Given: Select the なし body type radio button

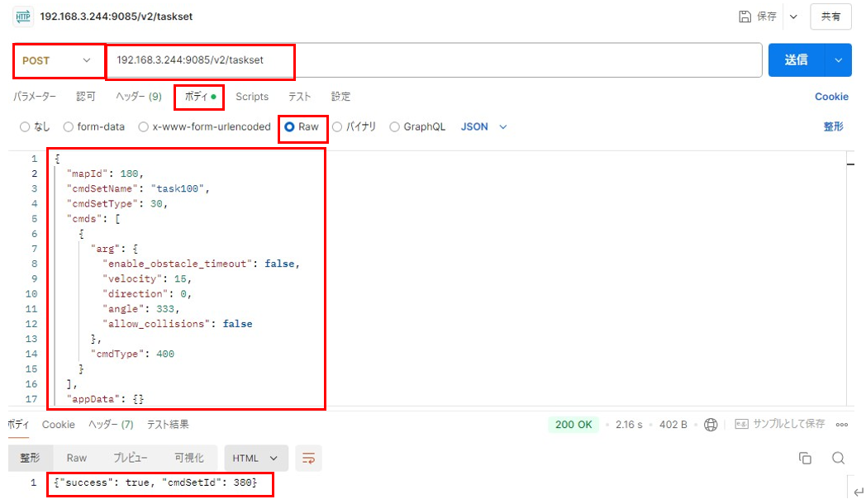Looking at the screenshot, I should click(x=25, y=127).
